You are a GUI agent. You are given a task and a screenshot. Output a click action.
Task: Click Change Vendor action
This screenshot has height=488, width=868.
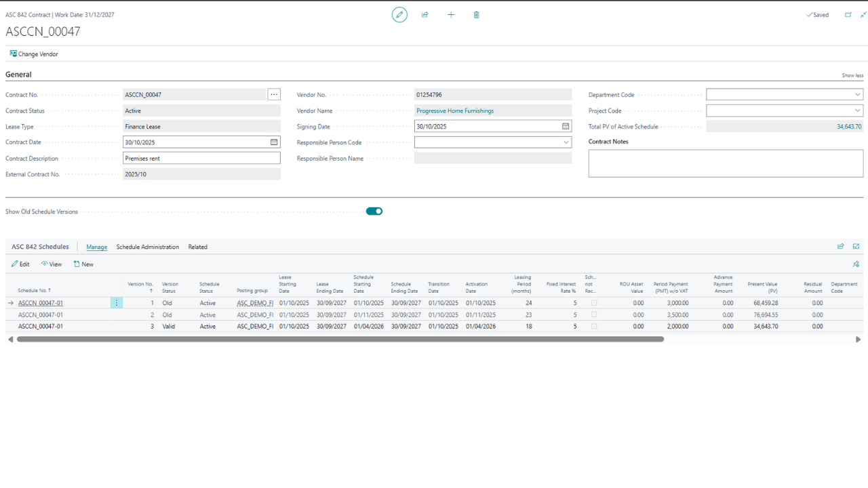(x=34, y=54)
